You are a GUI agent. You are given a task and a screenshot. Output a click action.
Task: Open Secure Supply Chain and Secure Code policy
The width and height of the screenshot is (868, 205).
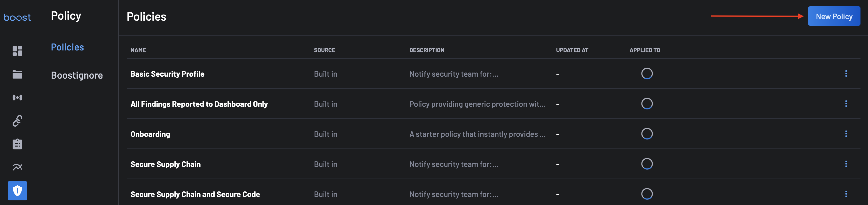195,194
